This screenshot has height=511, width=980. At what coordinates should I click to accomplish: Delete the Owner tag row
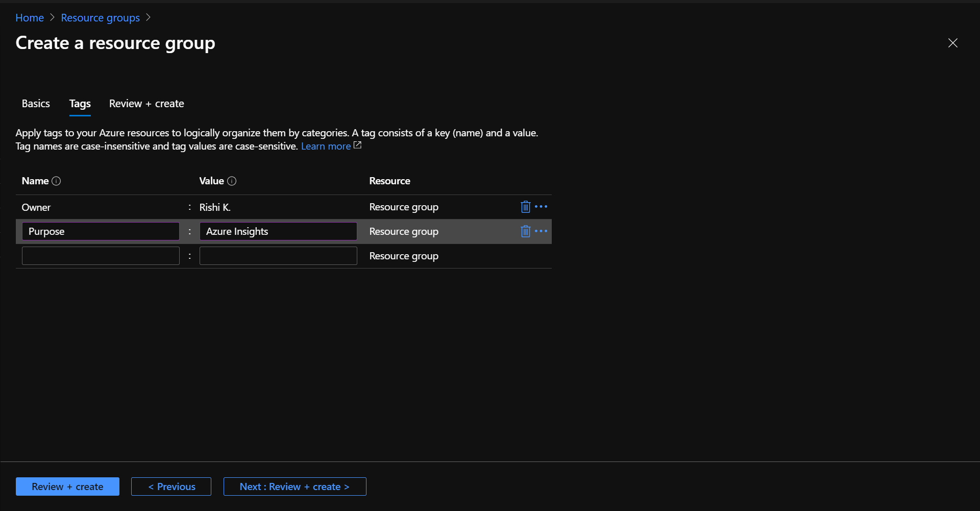tap(525, 207)
